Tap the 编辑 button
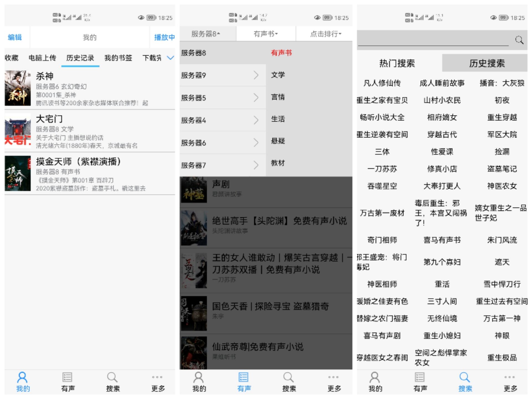Image resolution: width=532 pixels, height=399 pixels. pos(15,37)
